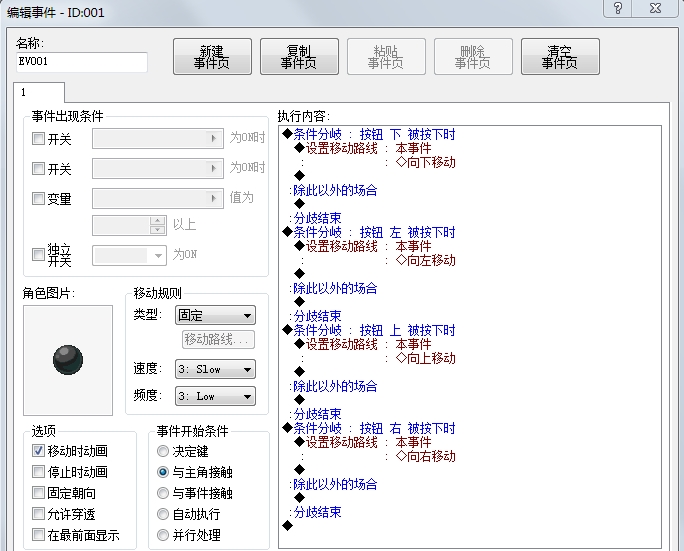Click the 新建事件页 button

coord(212,57)
